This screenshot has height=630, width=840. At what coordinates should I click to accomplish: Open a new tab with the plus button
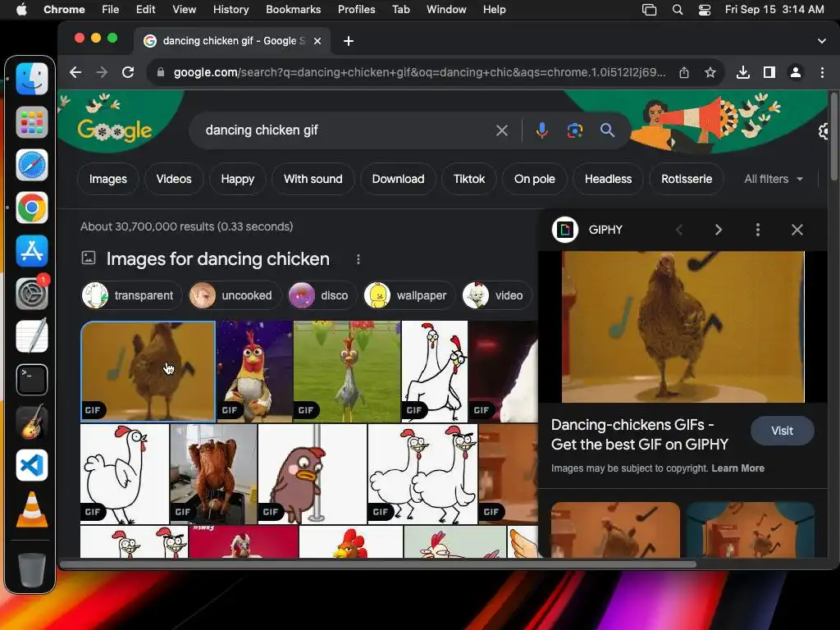pyautogui.click(x=348, y=41)
